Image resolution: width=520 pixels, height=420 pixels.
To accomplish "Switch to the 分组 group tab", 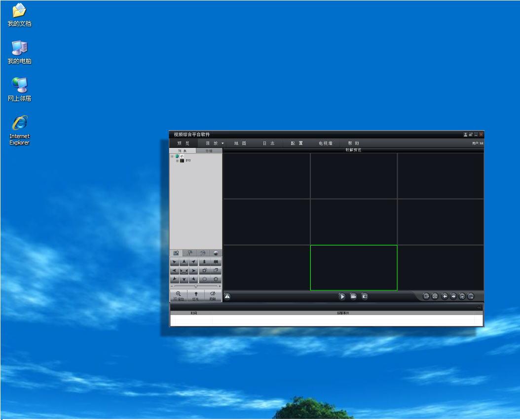I will pyautogui.click(x=209, y=150).
